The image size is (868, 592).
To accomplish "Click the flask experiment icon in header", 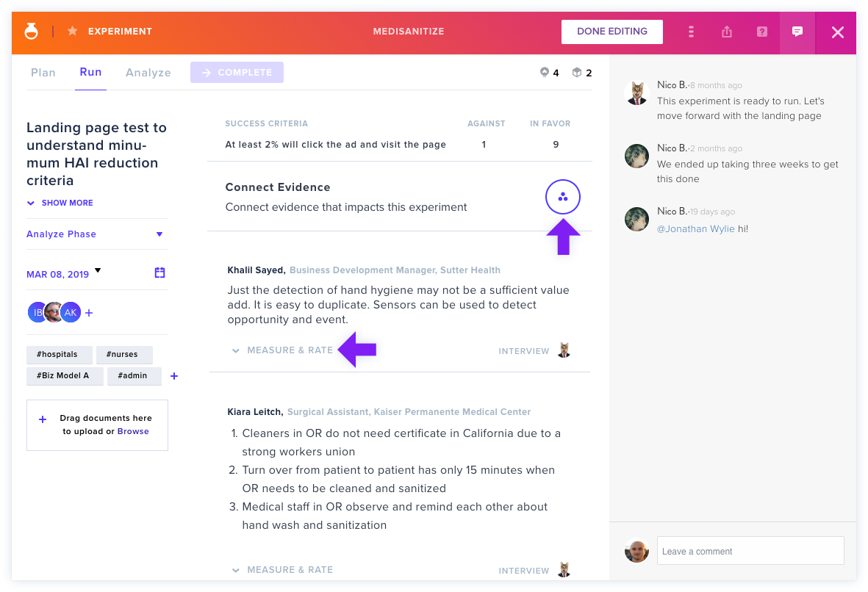I will tap(32, 31).
